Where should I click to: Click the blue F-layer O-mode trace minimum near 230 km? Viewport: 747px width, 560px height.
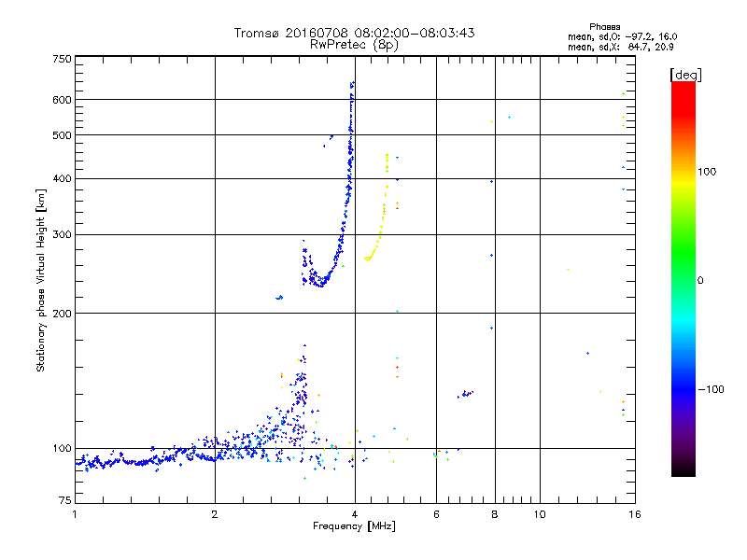click(321, 283)
